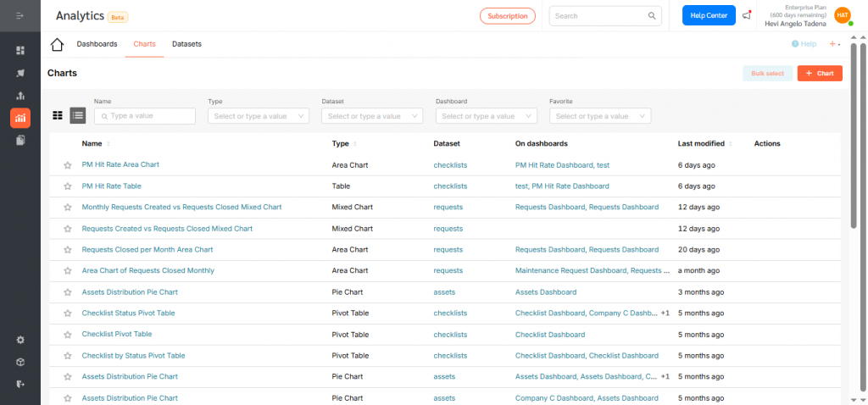The image size is (868, 405).
Task: Open the Analytics icon in left sidebar
Action: (x=20, y=118)
